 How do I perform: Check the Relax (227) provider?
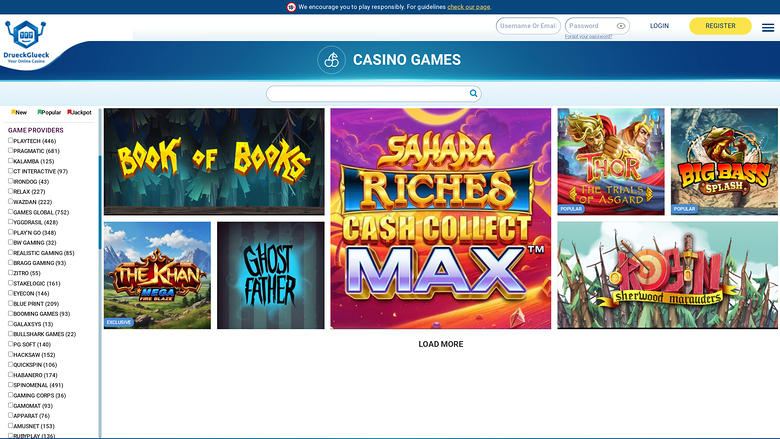(x=10, y=191)
